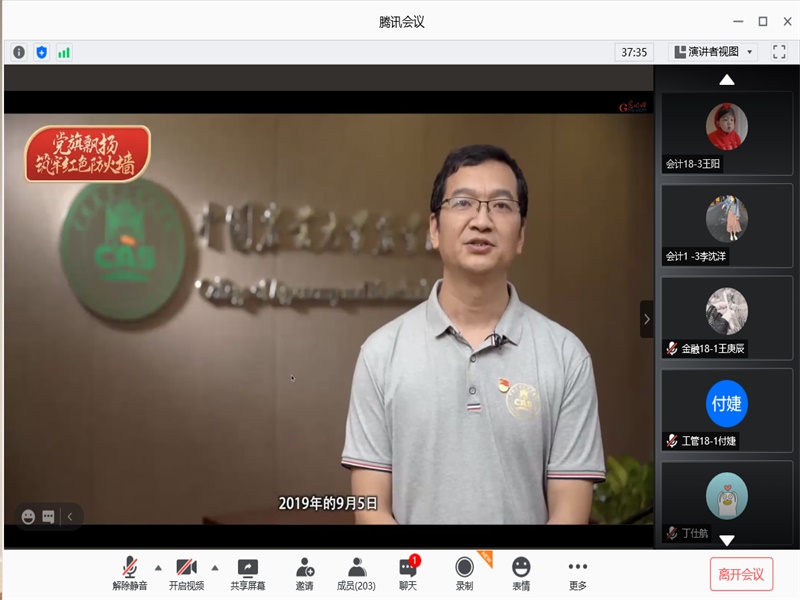Select participant 工管18-1付婕's tile

pos(727,410)
